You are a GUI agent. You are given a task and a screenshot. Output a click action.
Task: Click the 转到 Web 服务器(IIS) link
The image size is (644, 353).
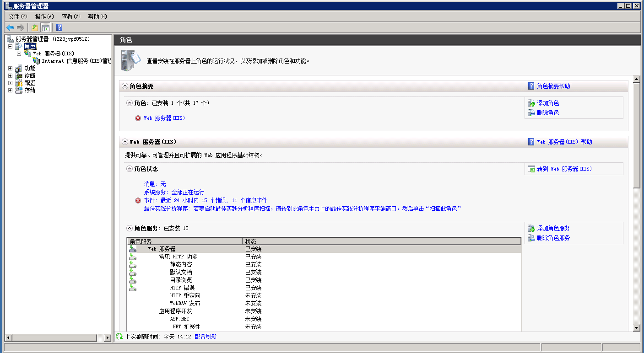click(x=564, y=169)
